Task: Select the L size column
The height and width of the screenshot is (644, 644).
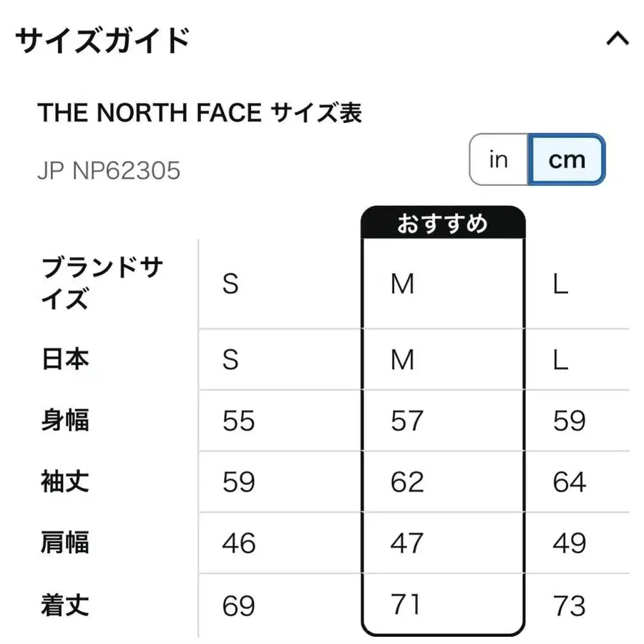Action: 561,285
